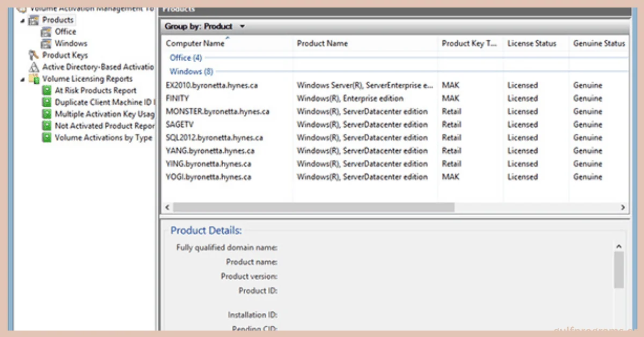Click the MAK key type in YOGI row
Image resolution: width=644 pixels, height=337 pixels.
click(450, 177)
